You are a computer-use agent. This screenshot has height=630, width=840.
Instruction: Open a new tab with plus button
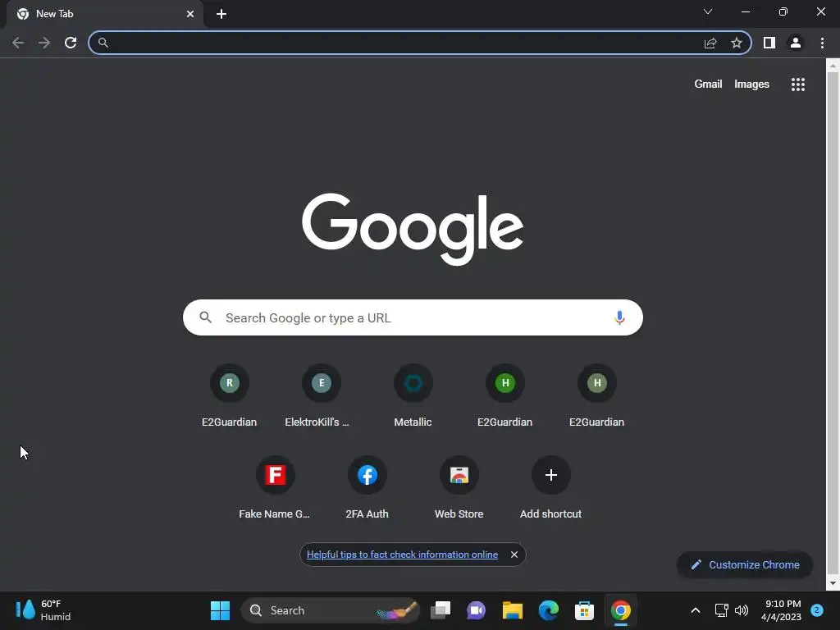click(x=221, y=14)
